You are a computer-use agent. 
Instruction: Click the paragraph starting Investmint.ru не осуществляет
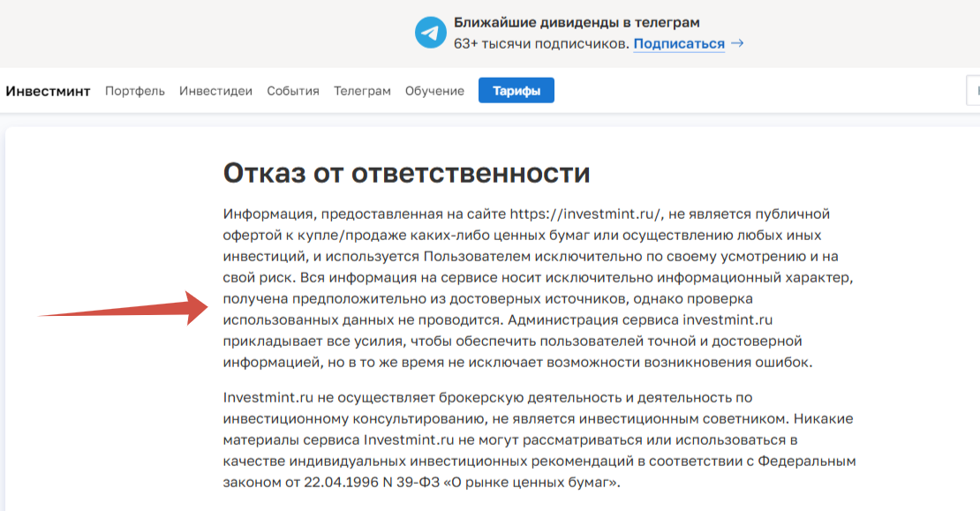pyautogui.click(x=539, y=440)
